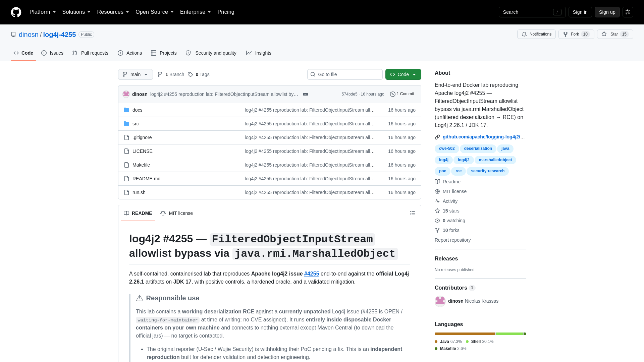Click the Sign in button
Image resolution: width=644 pixels, height=362 pixels.
pos(580,12)
